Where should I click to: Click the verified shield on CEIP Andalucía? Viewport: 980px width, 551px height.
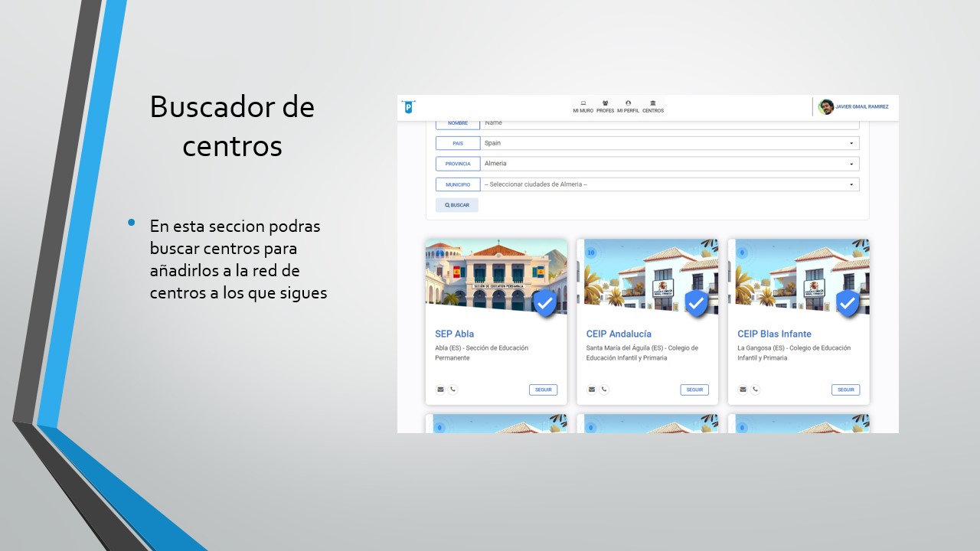click(696, 304)
